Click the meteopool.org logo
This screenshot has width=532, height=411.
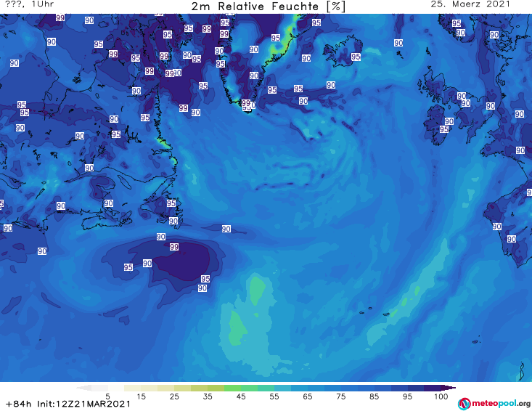[x=494, y=404]
